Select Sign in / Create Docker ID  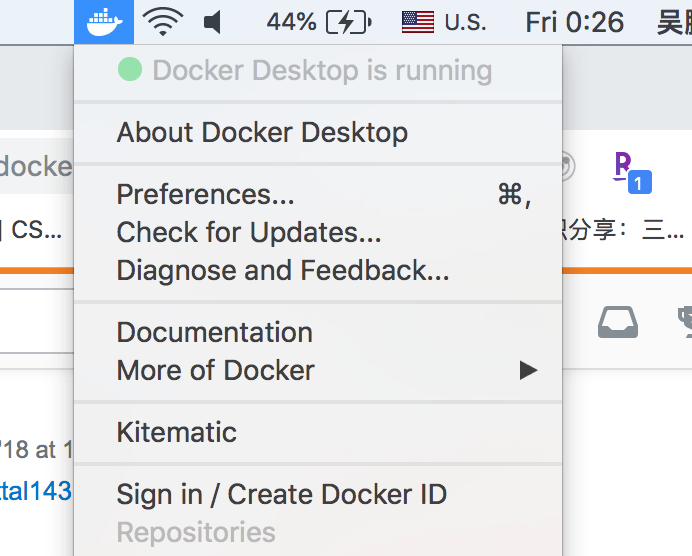click(x=282, y=494)
